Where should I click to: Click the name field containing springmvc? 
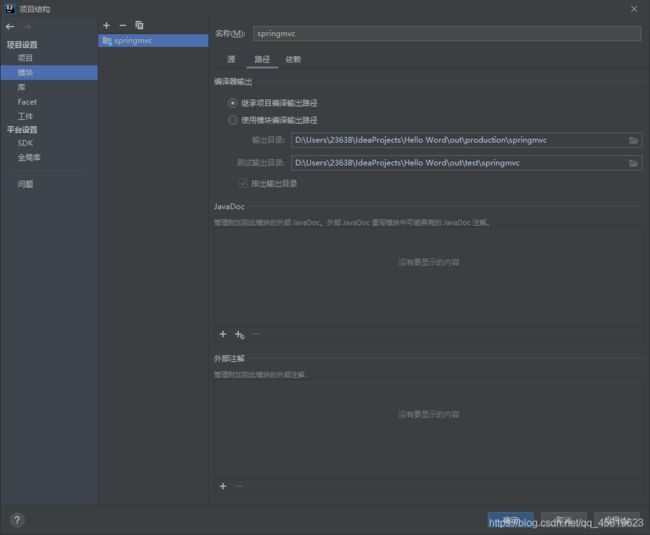click(x=447, y=34)
